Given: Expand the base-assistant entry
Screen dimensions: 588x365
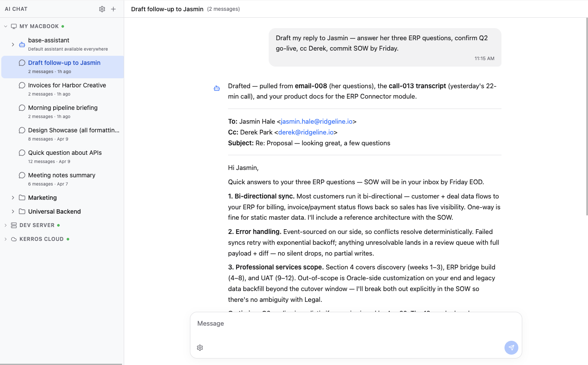Looking at the screenshot, I should point(12,44).
